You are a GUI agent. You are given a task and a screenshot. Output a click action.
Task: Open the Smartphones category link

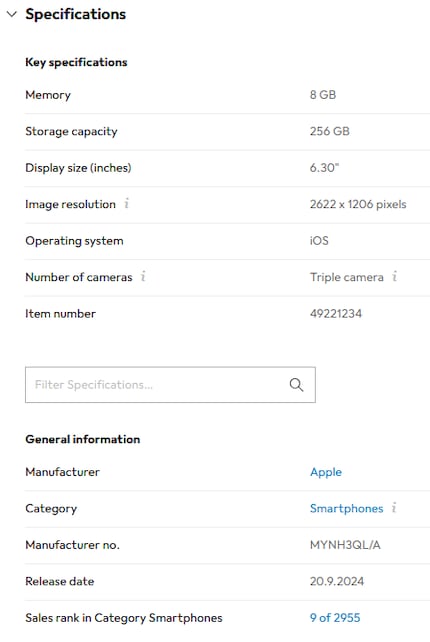346,508
